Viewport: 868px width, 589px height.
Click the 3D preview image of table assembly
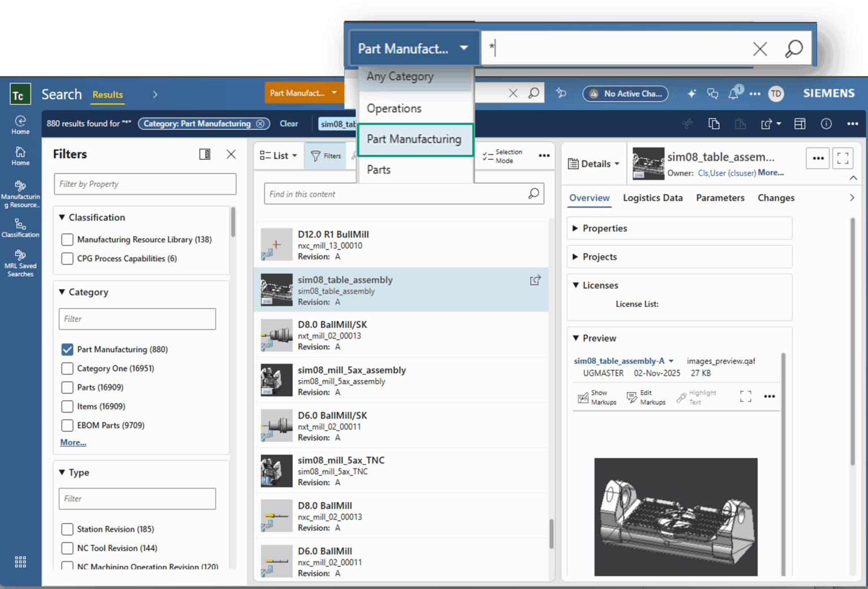[676, 517]
